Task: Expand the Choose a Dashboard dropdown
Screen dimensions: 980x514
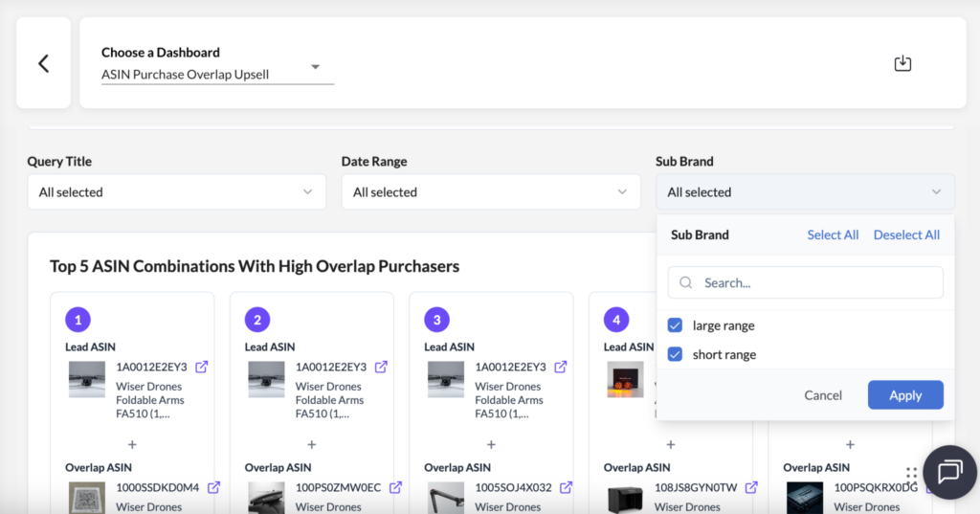Action: point(316,67)
